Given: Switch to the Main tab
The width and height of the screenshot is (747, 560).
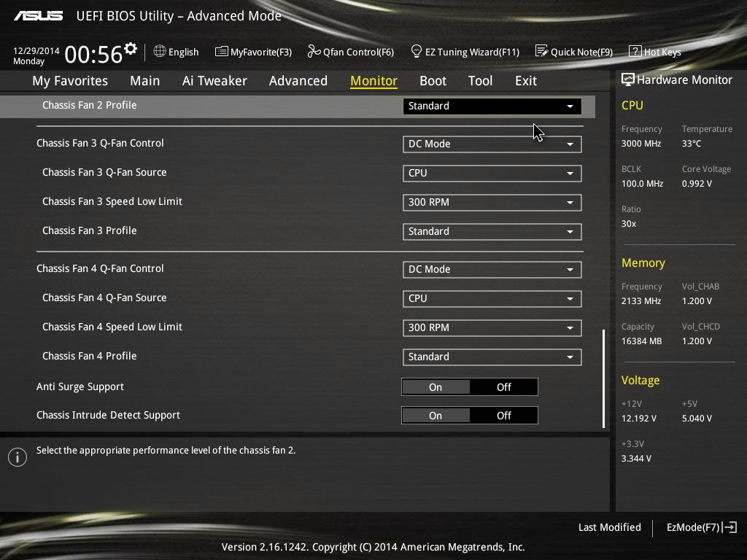Looking at the screenshot, I should click(145, 81).
